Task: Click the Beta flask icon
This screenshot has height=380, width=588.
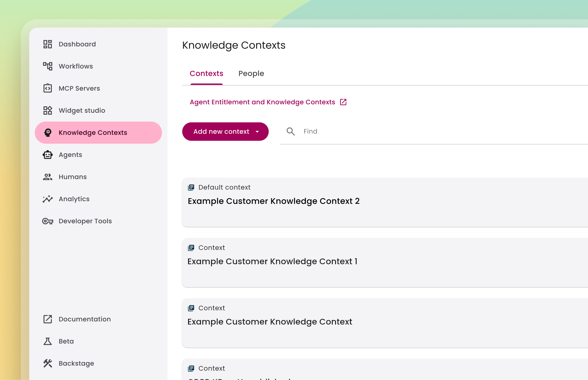Action: pyautogui.click(x=48, y=341)
